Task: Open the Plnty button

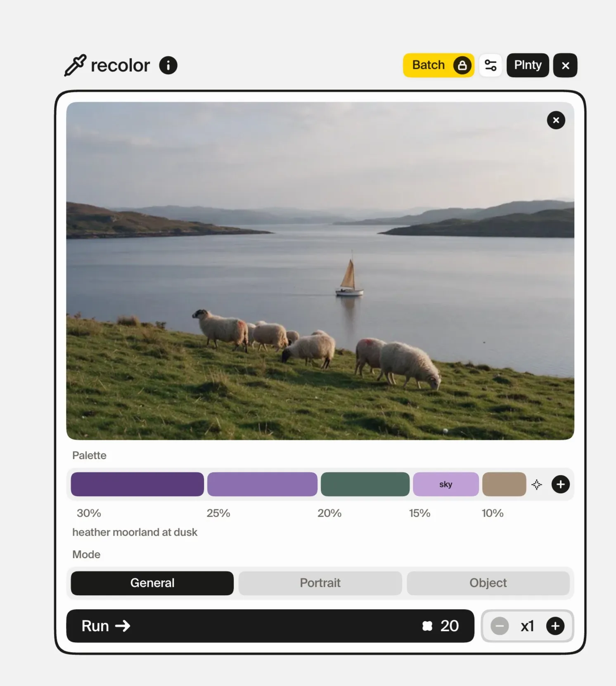Action: (528, 65)
